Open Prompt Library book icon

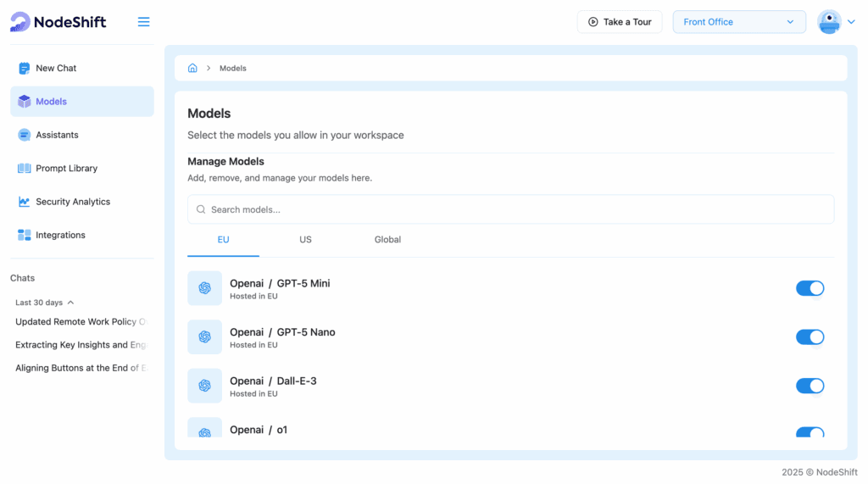[25, 168]
